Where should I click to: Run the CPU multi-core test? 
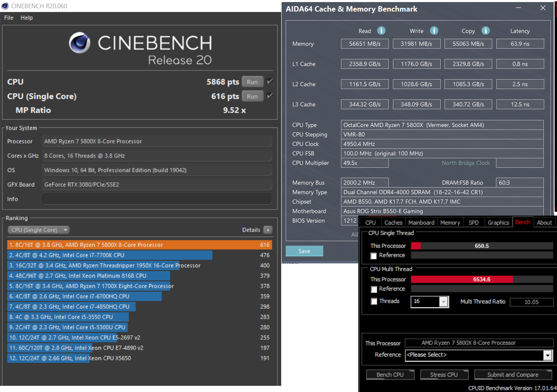[x=252, y=82]
